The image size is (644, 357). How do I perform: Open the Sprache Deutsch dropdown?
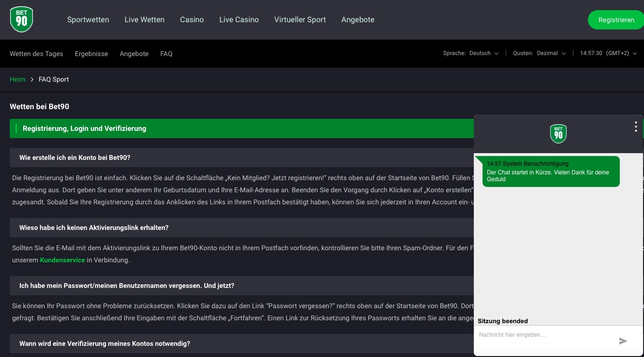(471, 53)
